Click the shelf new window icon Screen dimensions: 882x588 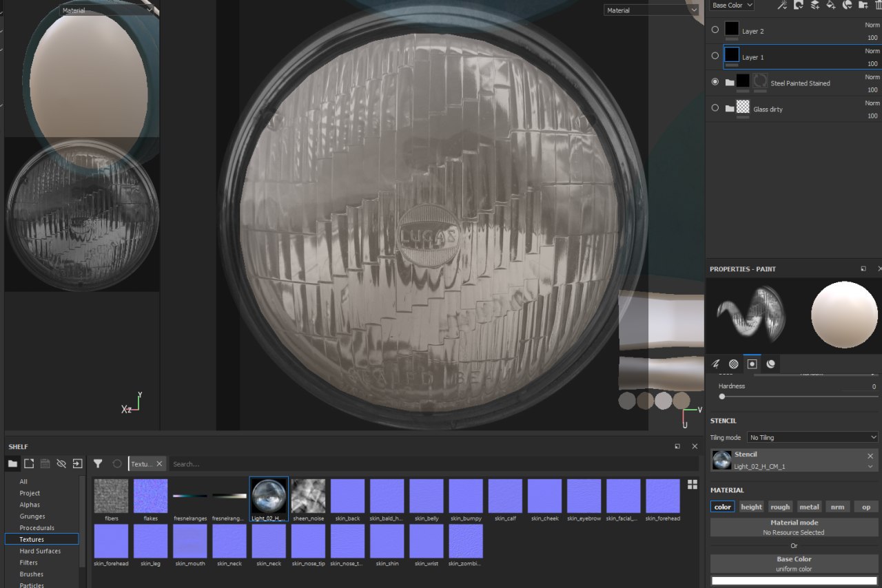coord(29,464)
